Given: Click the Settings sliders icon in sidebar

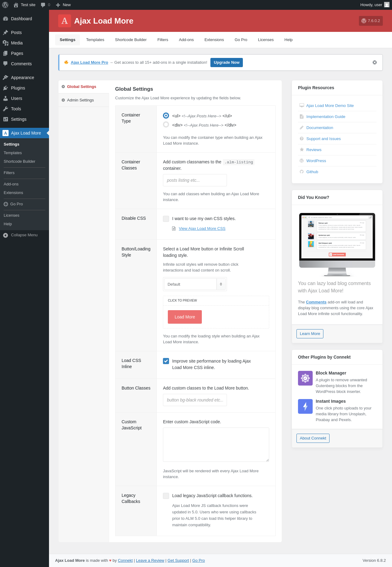Looking at the screenshot, I should click(x=6, y=119).
